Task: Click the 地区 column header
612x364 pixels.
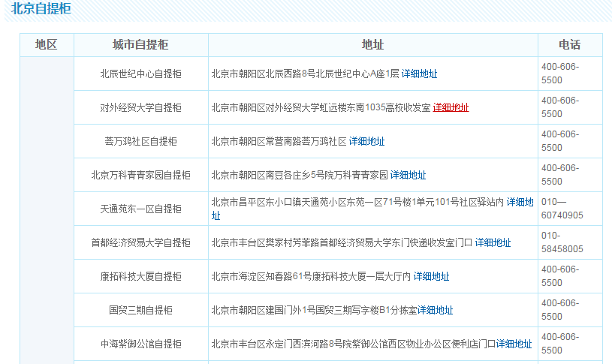Action: pos(46,44)
